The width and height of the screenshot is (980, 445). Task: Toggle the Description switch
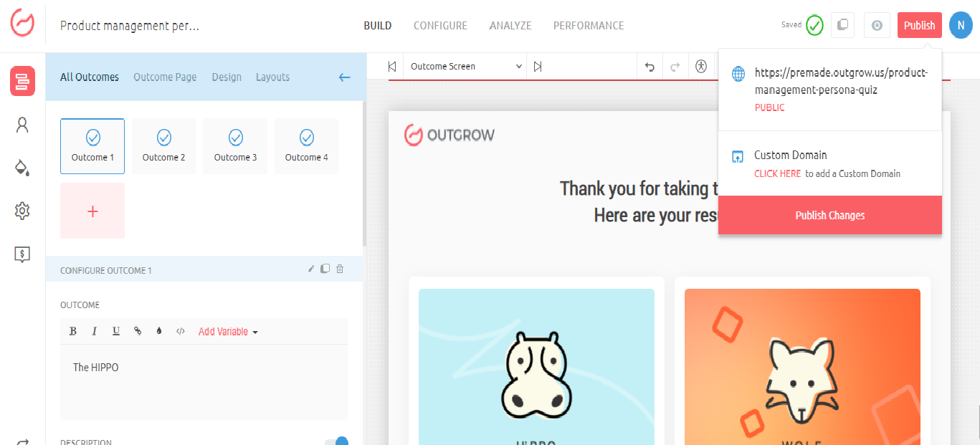pos(337,441)
